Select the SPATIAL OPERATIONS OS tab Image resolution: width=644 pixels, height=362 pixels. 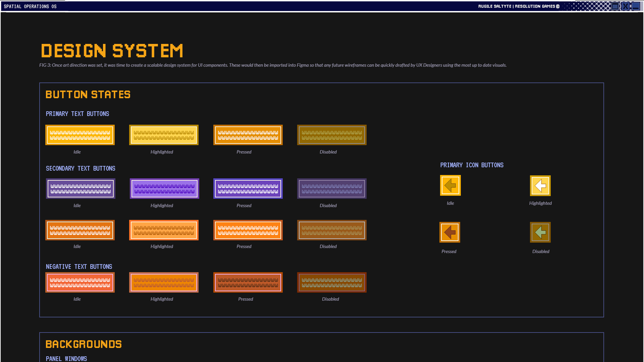tap(31, 6)
